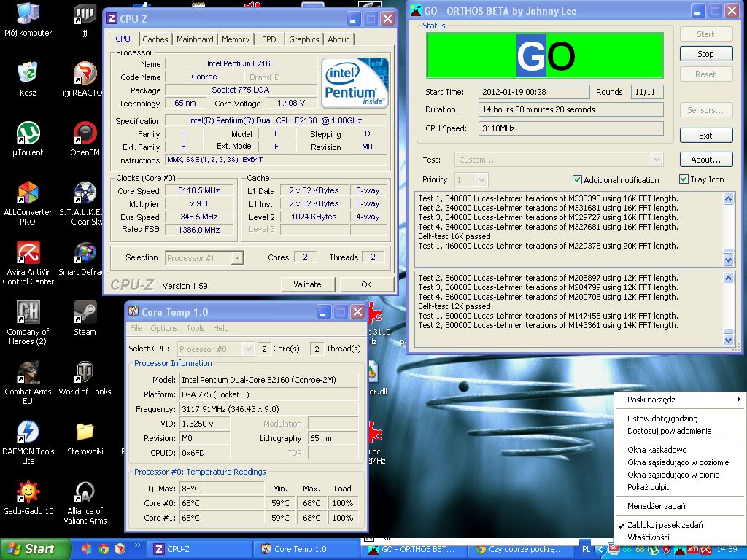Click the Intel Pentium inside logo
747x560 pixels.
355,83
